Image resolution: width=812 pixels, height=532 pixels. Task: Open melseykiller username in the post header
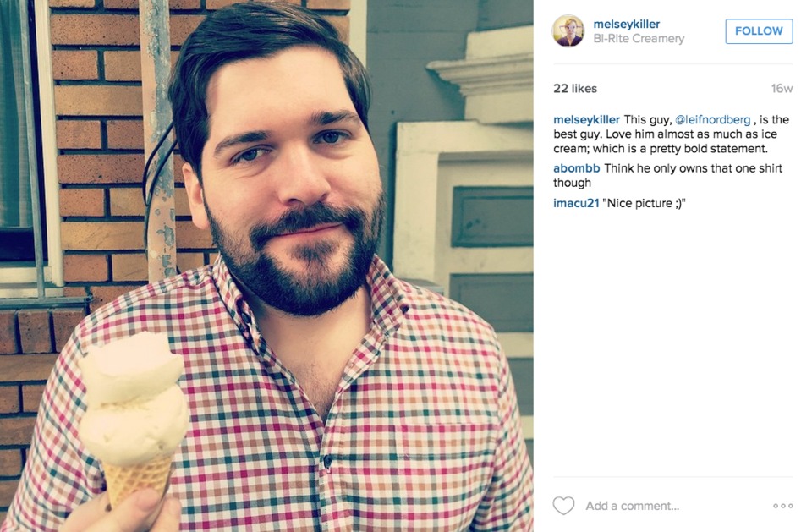[626, 25]
